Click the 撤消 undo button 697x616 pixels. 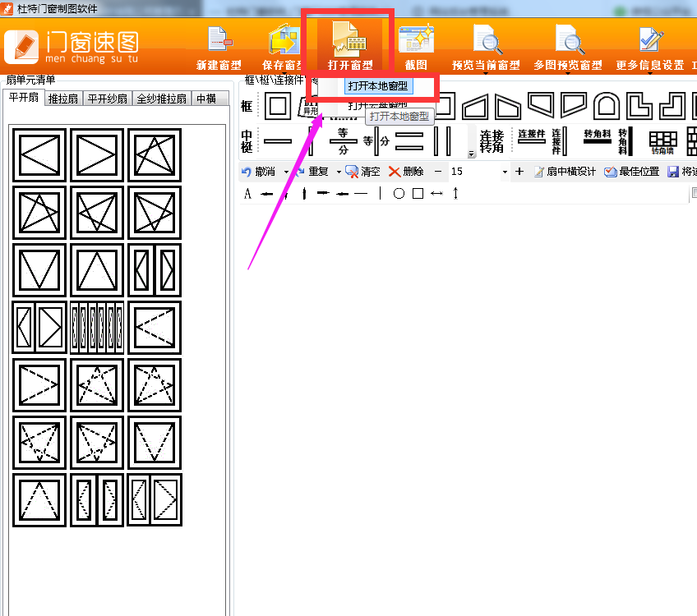258,172
